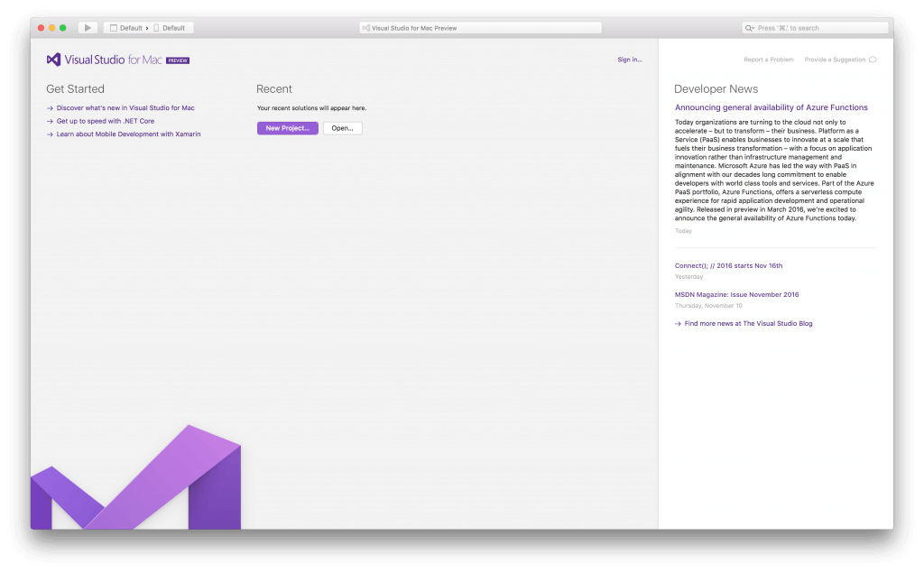Open Report a Problem link
This screenshot has width=924, height=573.
(x=769, y=60)
